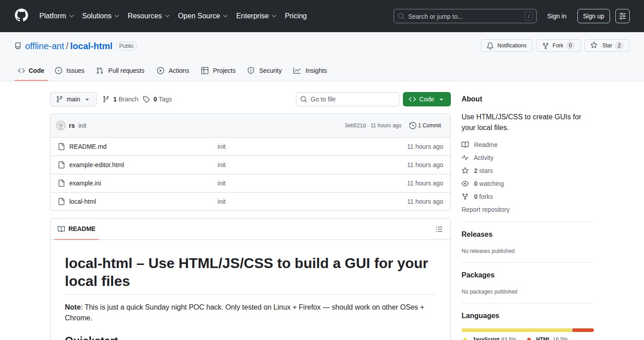Expand the Open Source menu
This screenshot has width=644, height=340.
click(x=203, y=16)
